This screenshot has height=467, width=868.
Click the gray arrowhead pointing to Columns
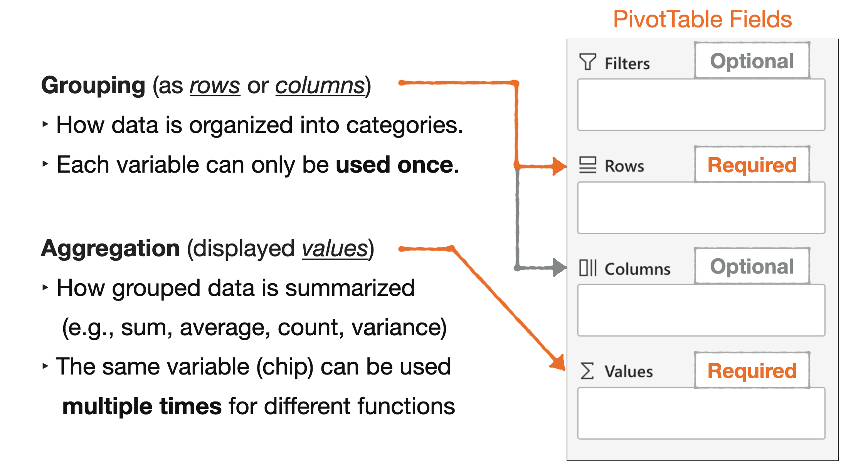click(558, 267)
